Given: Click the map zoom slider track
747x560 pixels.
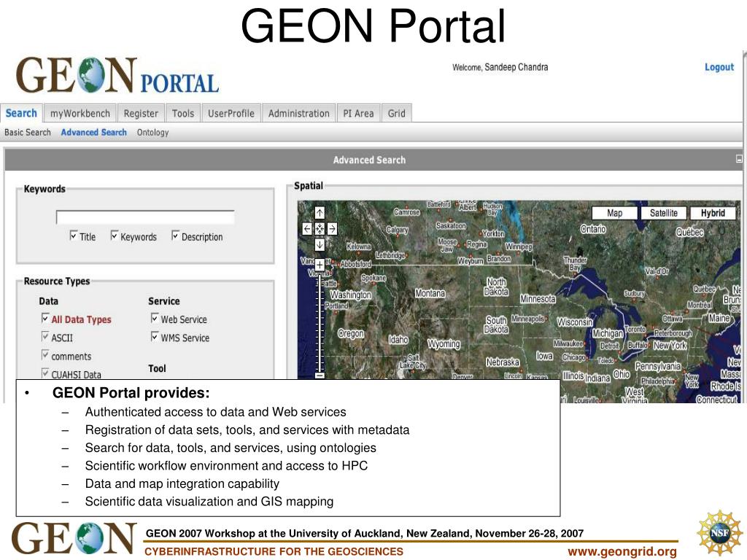Looking at the screenshot, I should pyautogui.click(x=320, y=322).
